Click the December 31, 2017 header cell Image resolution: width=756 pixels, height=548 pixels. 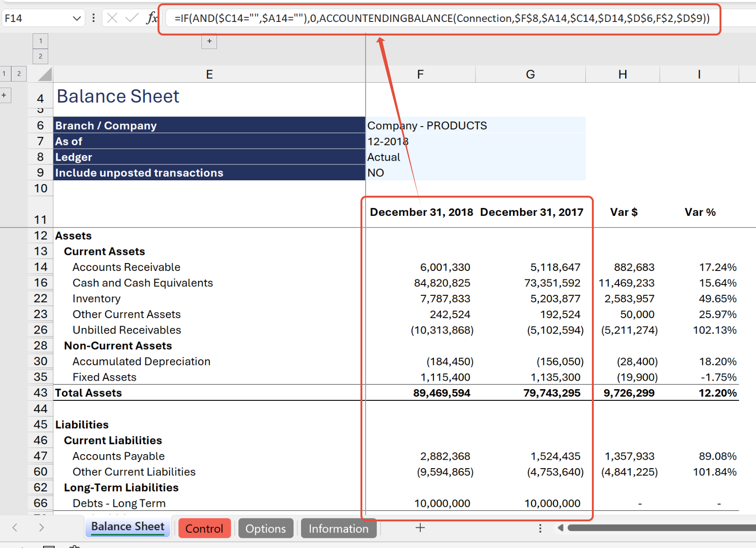(532, 212)
